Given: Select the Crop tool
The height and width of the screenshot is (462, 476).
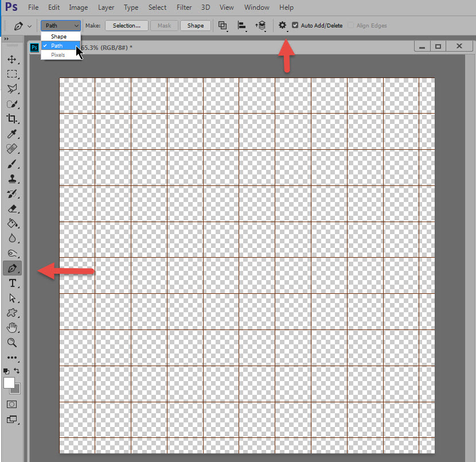Looking at the screenshot, I should pos(12,118).
